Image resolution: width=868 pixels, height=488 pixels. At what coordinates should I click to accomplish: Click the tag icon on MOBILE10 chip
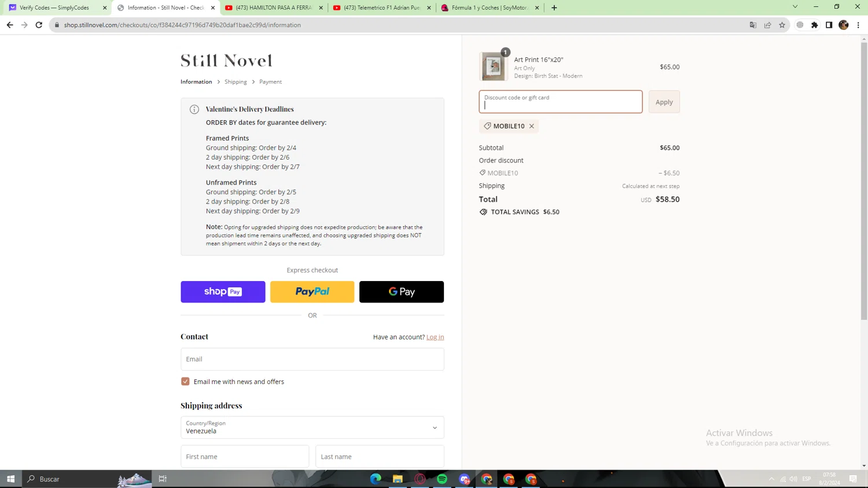[x=487, y=126]
